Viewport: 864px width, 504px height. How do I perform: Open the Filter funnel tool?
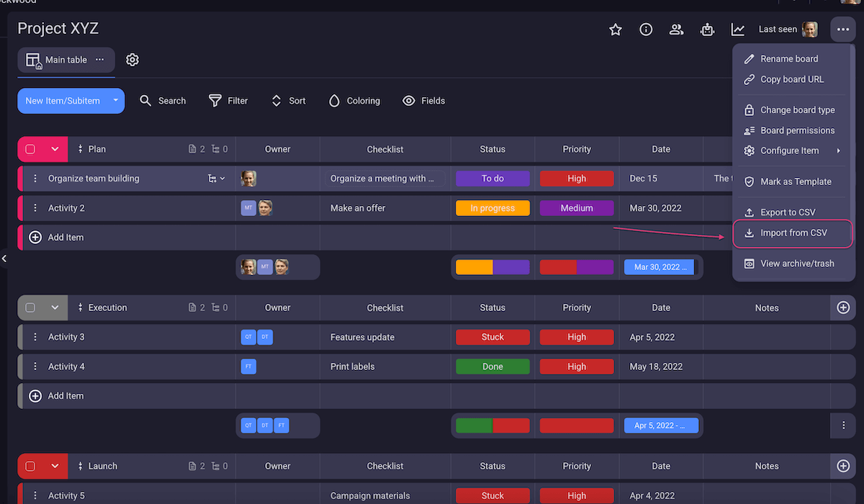[x=228, y=101]
